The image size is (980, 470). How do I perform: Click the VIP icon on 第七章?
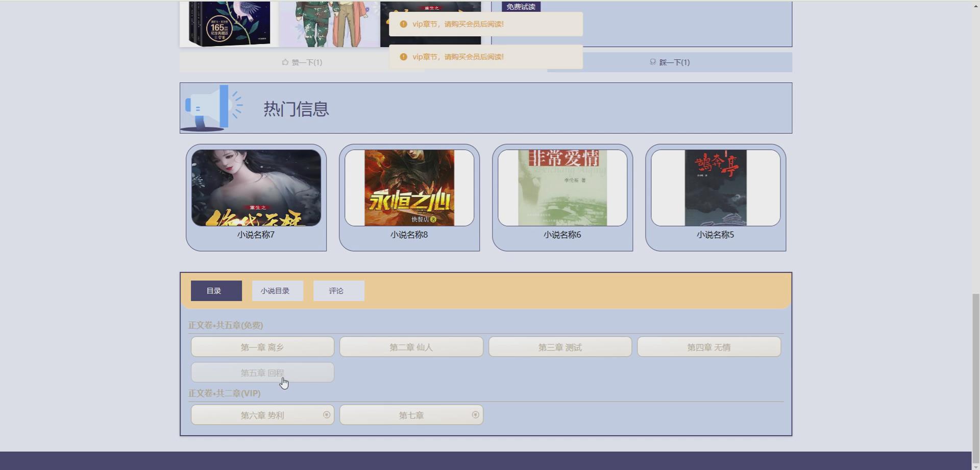point(475,415)
